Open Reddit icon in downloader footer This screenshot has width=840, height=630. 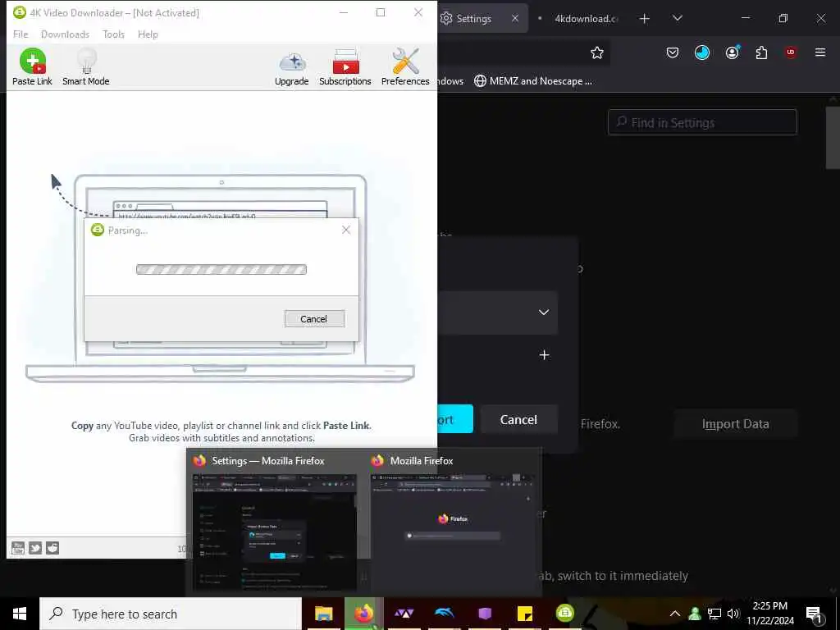tap(52, 547)
